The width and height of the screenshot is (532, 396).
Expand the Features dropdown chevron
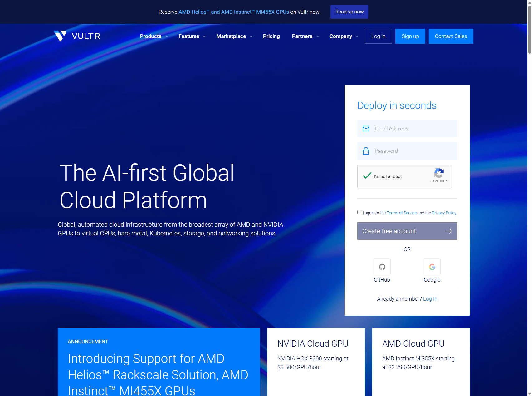pos(204,36)
